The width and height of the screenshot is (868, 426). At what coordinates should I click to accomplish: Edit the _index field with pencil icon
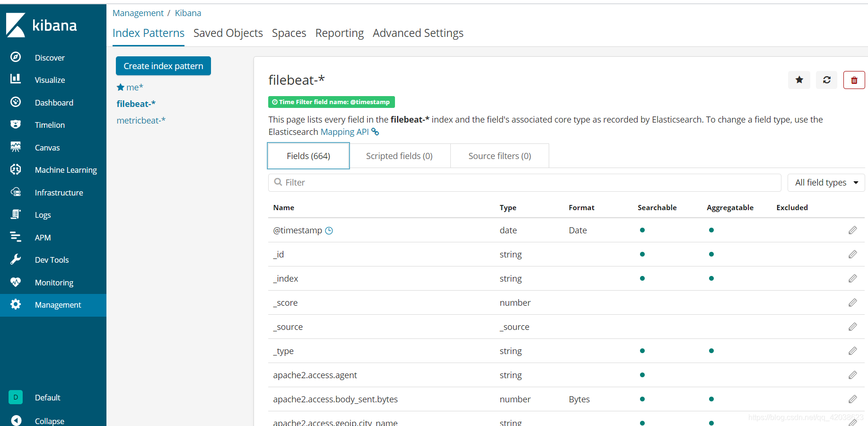point(852,278)
